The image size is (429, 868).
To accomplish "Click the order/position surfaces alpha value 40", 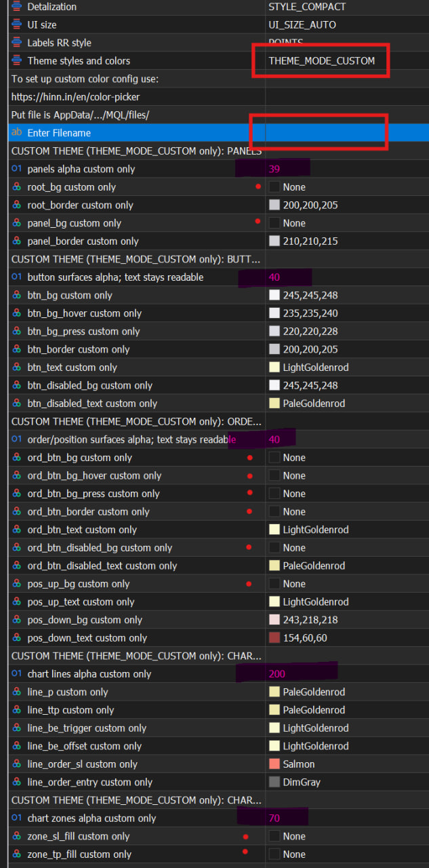I will (274, 439).
